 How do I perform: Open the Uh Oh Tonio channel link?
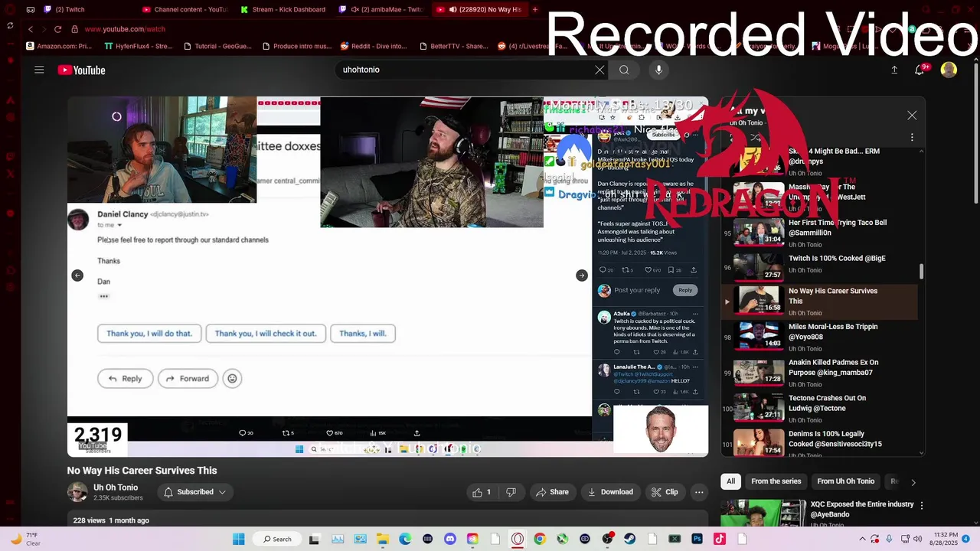pos(116,487)
